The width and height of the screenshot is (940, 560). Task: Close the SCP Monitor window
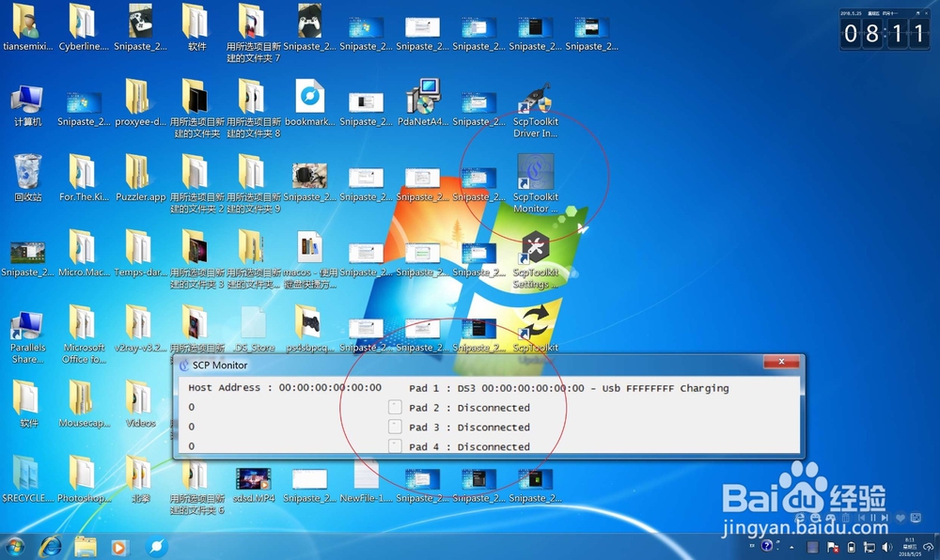coord(781,361)
